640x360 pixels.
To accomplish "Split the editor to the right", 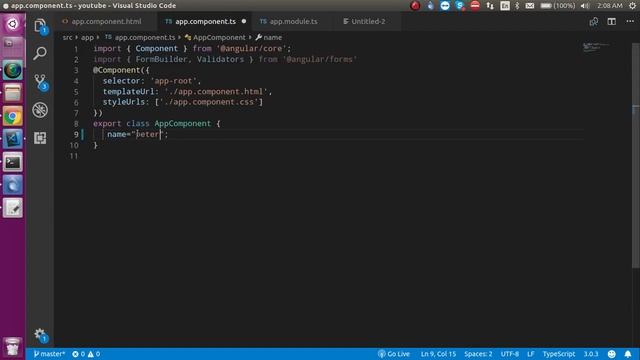I will [x=611, y=21].
